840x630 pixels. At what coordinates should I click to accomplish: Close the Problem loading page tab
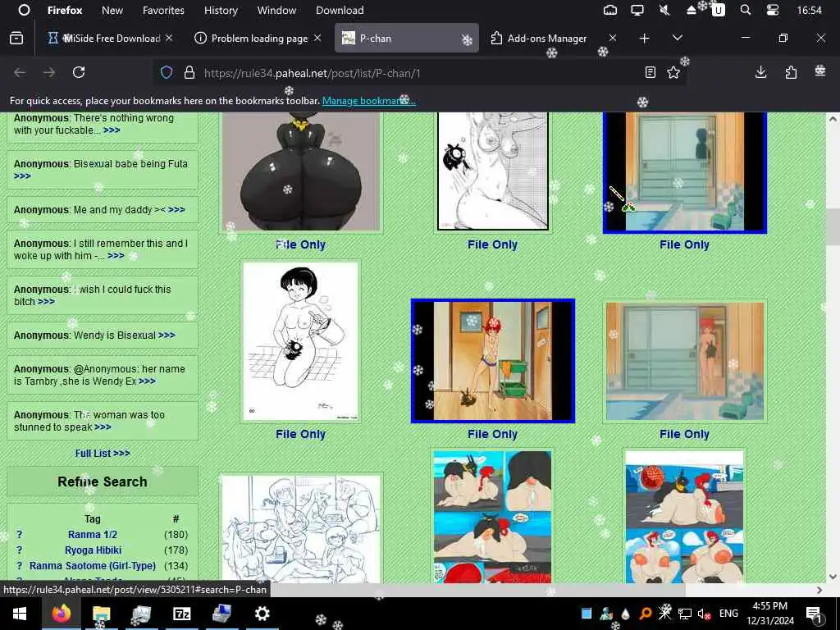[x=317, y=38]
